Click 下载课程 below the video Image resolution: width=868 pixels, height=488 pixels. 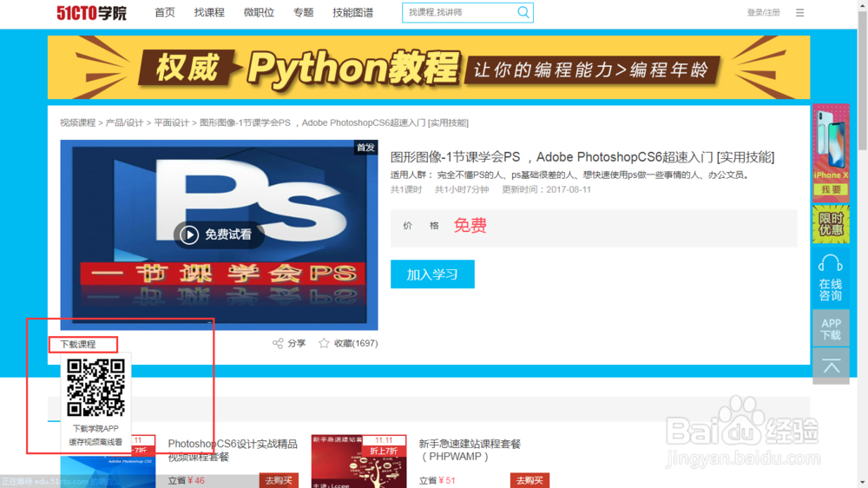[78, 344]
